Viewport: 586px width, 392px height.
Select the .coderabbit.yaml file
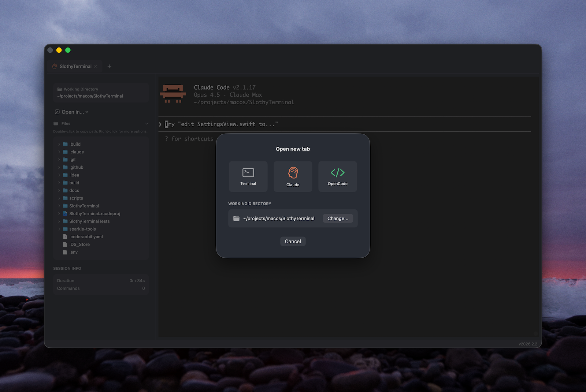pyautogui.click(x=86, y=237)
